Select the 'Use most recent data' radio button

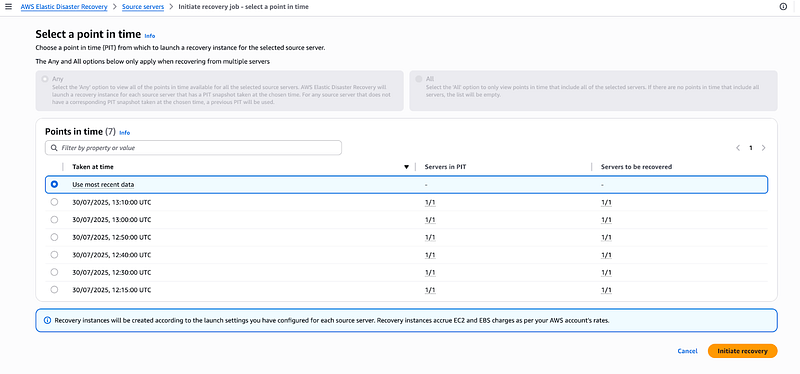click(x=55, y=184)
